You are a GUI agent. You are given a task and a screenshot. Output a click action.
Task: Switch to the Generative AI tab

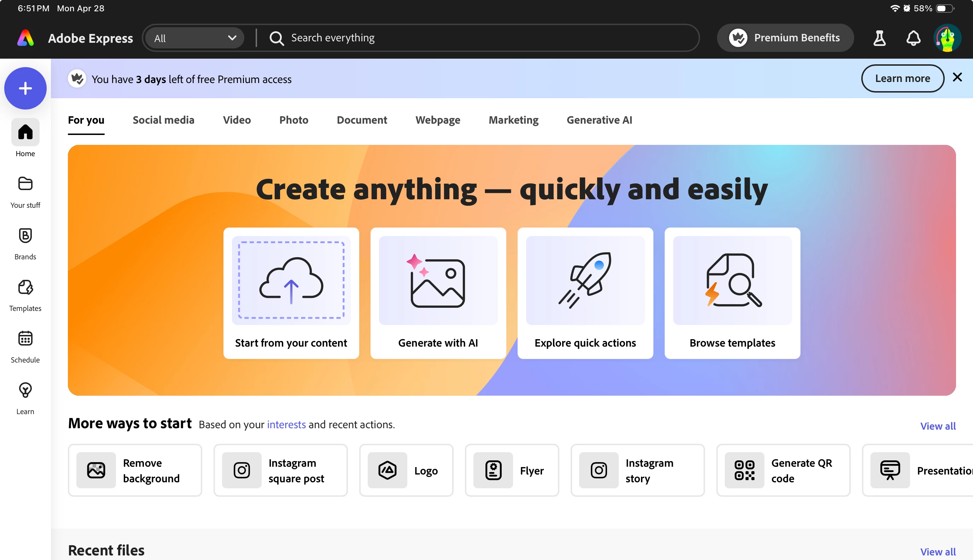pos(599,120)
